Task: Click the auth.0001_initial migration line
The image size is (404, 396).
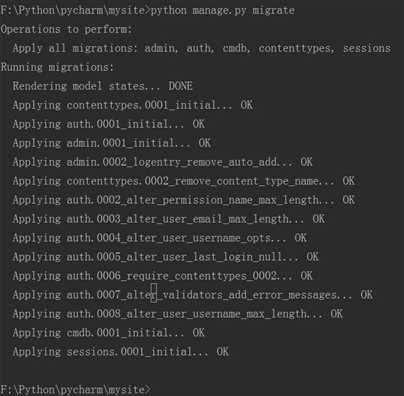Action: 109,124
